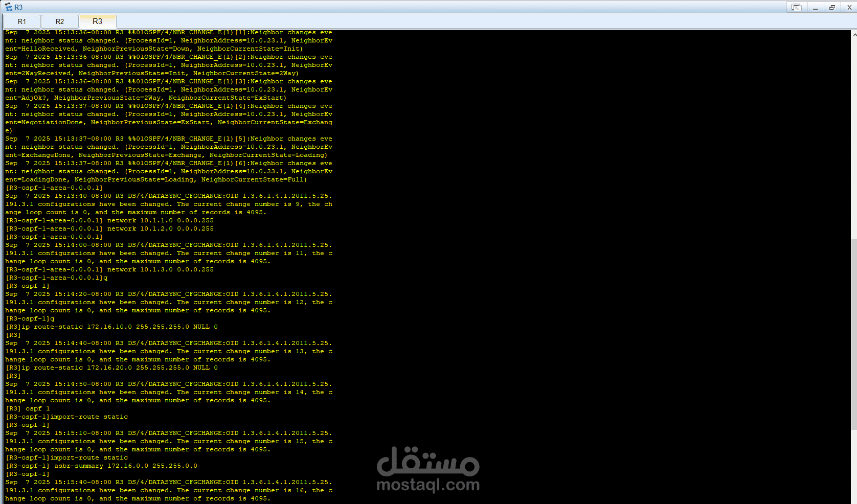The width and height of the screenshot is (857, 504).
Task: Click the router icon in the title bar
Action: point(8,7)
